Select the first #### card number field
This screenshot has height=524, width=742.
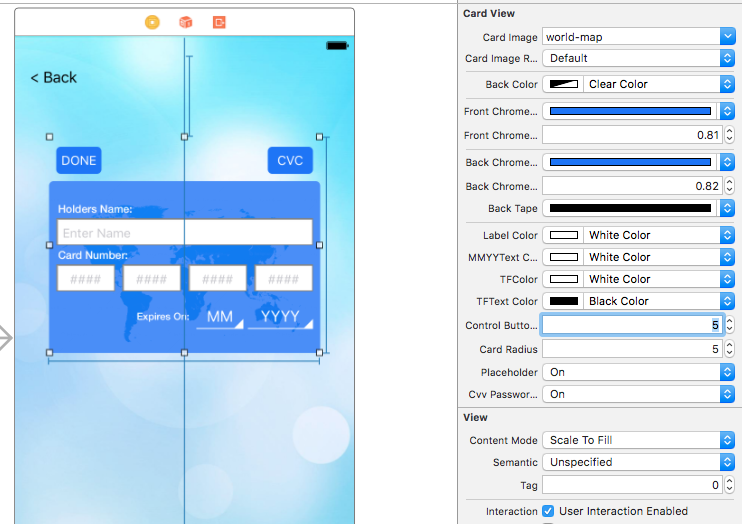(x=86, y=278)
